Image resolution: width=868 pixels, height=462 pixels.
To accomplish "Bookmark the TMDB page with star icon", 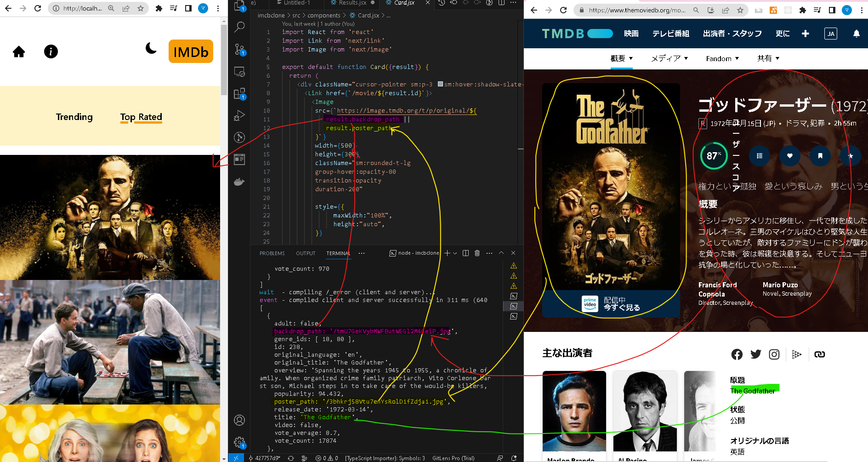I will (740, 10).
